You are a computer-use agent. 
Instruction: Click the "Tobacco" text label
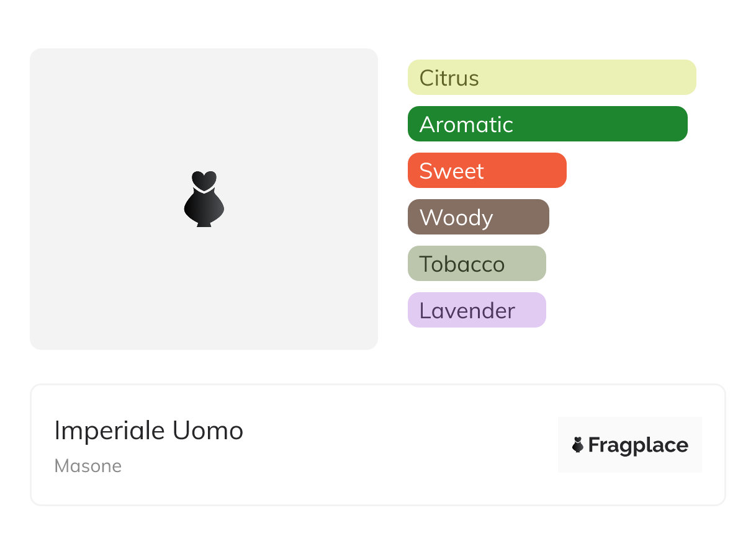(462, 264)
